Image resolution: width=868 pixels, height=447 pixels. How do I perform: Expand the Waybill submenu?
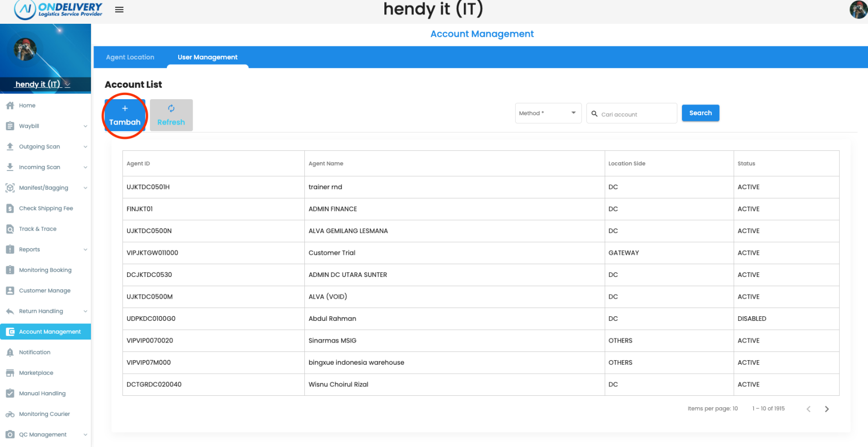pyautogui.click(x=85, y=126)
